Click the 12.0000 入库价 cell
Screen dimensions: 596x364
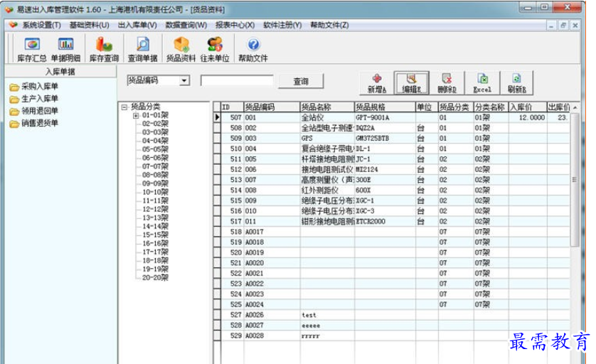pyautogui.click(x=528, y=118)
